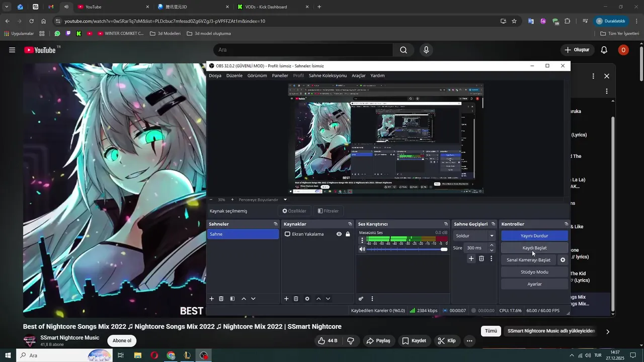The height and width of the screenshot is (362, 644).
Task: Click Yayını Durdur to stop streaming
Action: tap(534, 236)
